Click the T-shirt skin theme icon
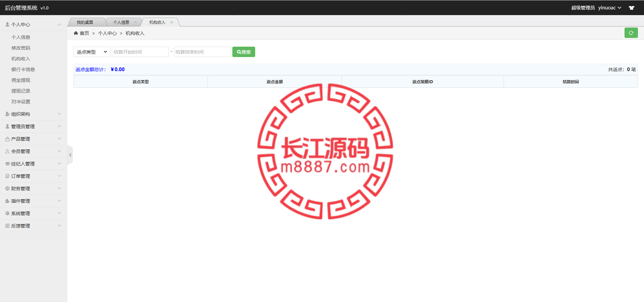 [632, 8]
